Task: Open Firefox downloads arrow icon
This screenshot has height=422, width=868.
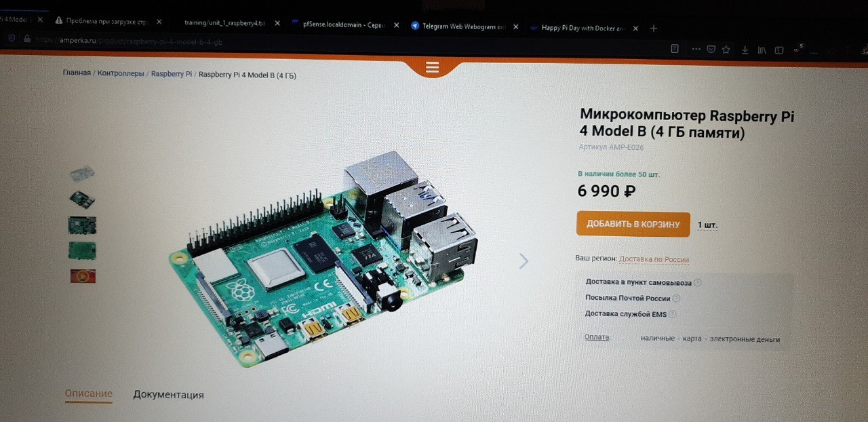Action: (x=745, y=50)
